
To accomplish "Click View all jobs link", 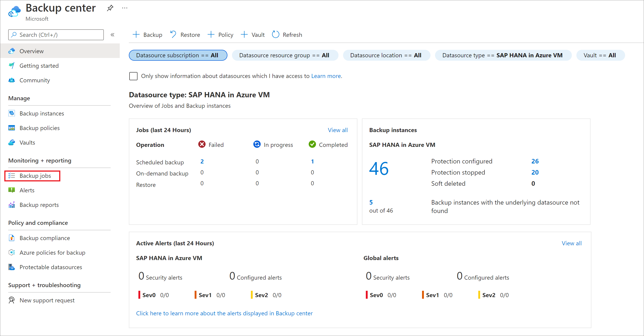I will (x=338, y=130).
